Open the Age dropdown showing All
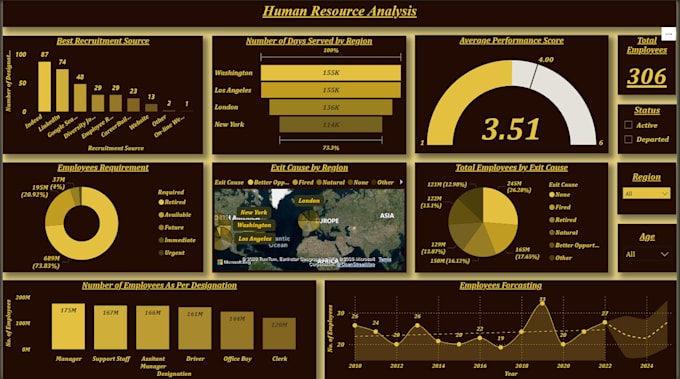Image resolution: width=680 pixels, height=379 pixels. tap(646, 254)
